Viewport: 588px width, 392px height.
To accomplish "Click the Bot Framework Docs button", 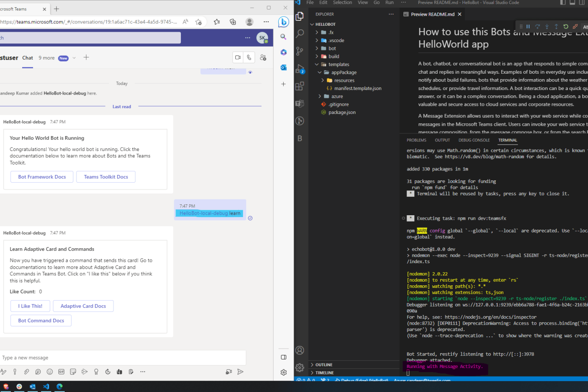I will click(x=42, y=177).
